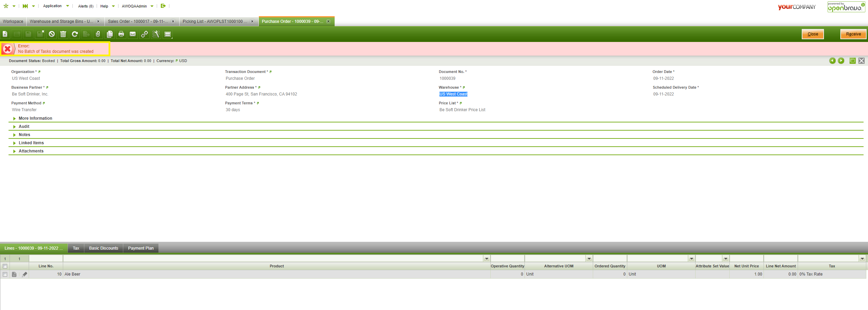The height and width of the screenshot is (310, 868).
Task: Select all lines with header checkbox
Action: click(x=5, y=266)
